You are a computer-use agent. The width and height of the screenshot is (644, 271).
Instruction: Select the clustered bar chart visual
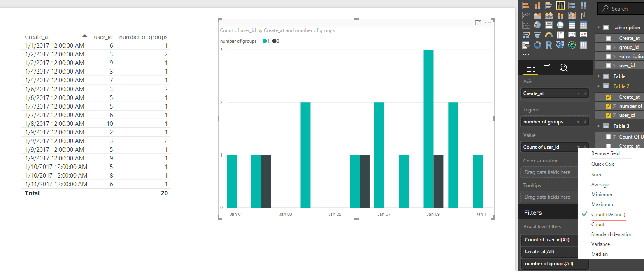[x=549, y=5]
